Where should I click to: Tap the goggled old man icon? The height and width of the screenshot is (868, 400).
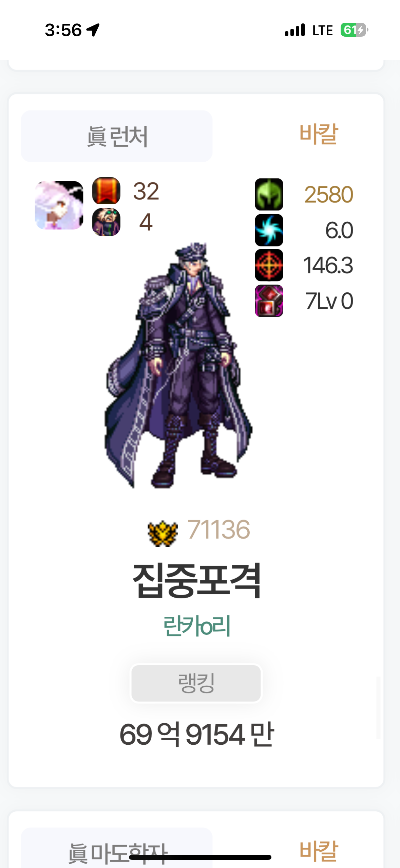pyautogui.click(x=106, y=222)
